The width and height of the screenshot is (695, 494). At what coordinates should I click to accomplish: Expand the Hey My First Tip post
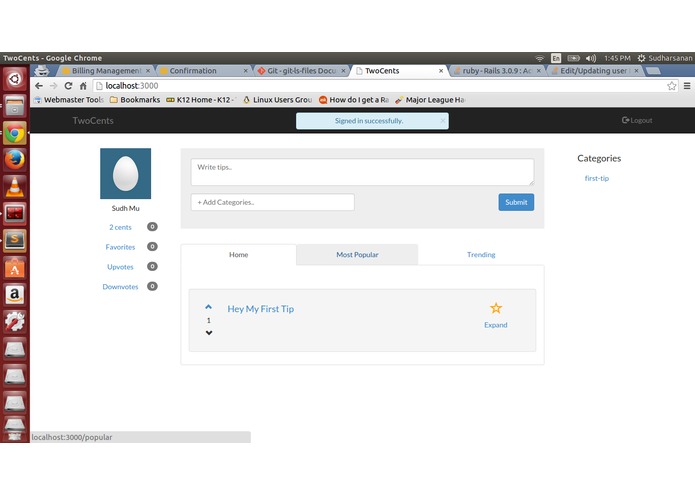click(x=496, y=325)
